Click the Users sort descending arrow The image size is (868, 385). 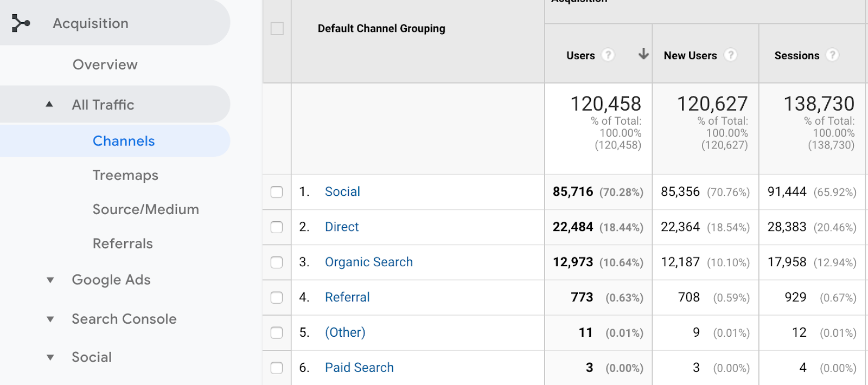643,54
